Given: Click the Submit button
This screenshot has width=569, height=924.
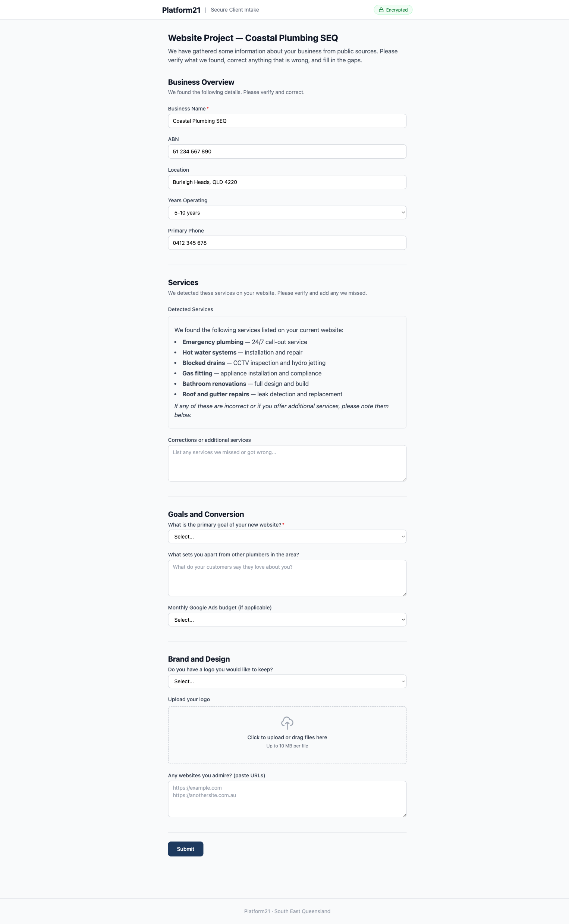Looking at the screenshot, I should (x=185, y=849).
